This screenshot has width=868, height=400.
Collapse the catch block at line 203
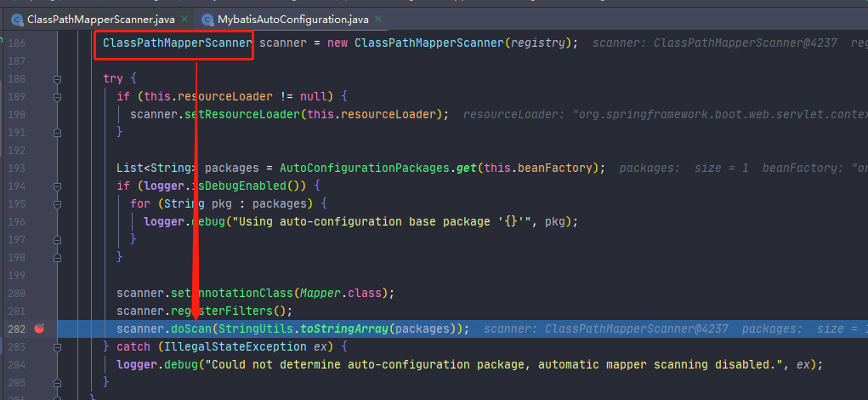[57, 347]
